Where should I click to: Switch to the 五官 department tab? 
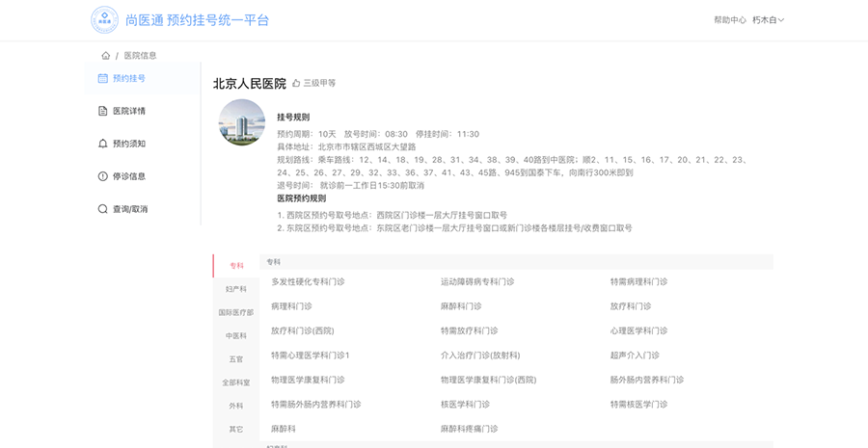236,359
